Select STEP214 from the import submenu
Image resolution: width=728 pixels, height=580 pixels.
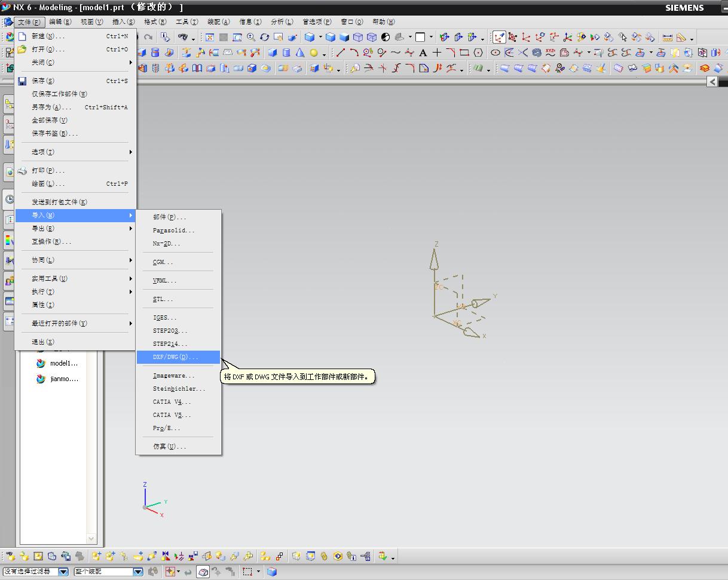[x=170, y=344]
